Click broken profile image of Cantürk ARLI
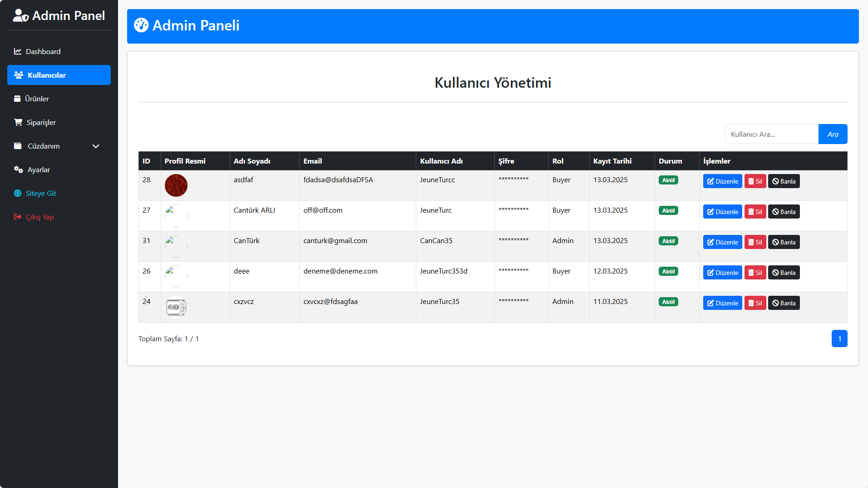Image resolution: width=868 pixels, height=488 pixels. (x=176, y=216)
